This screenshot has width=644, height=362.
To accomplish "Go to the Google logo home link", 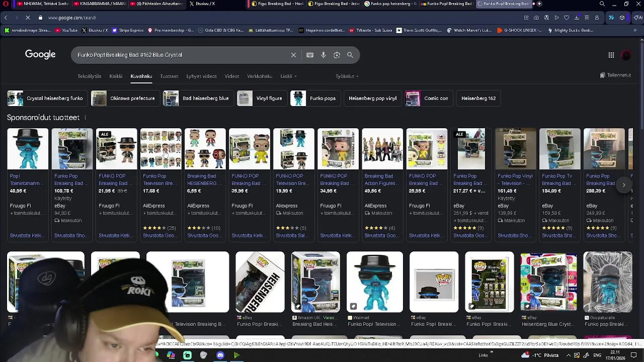I will pyautogui.click(x=40, y=54).
